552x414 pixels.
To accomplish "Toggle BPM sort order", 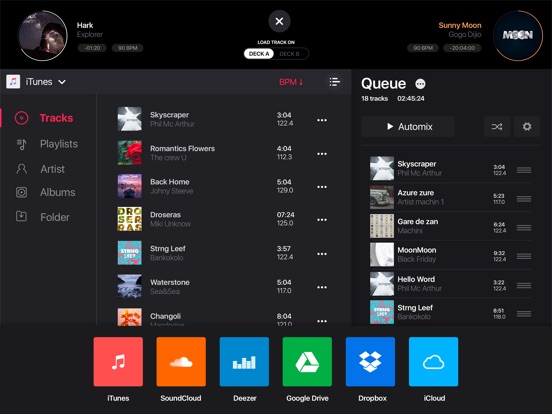I will click(x=291, y=82).
